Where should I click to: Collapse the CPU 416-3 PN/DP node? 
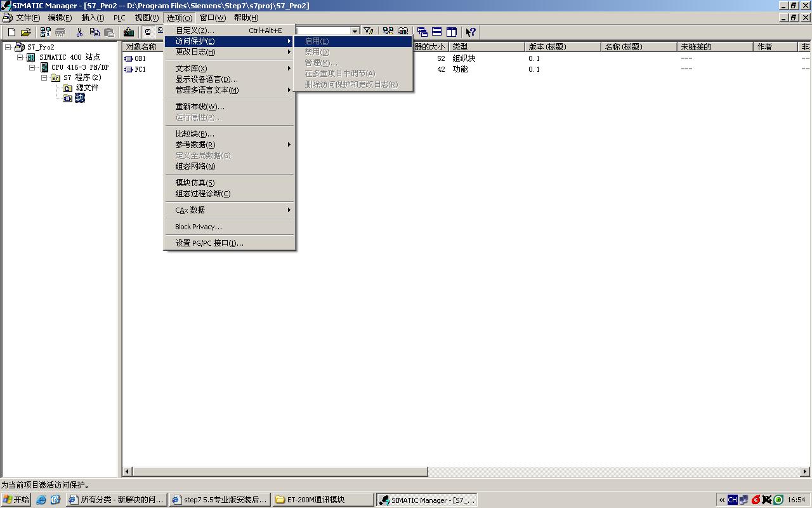point(32,67)
